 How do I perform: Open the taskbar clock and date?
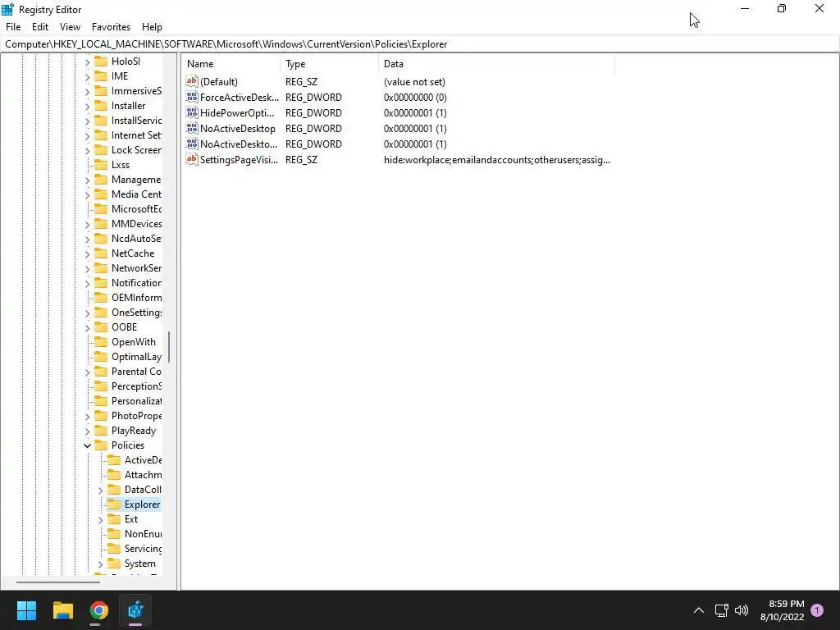(782, 610)
